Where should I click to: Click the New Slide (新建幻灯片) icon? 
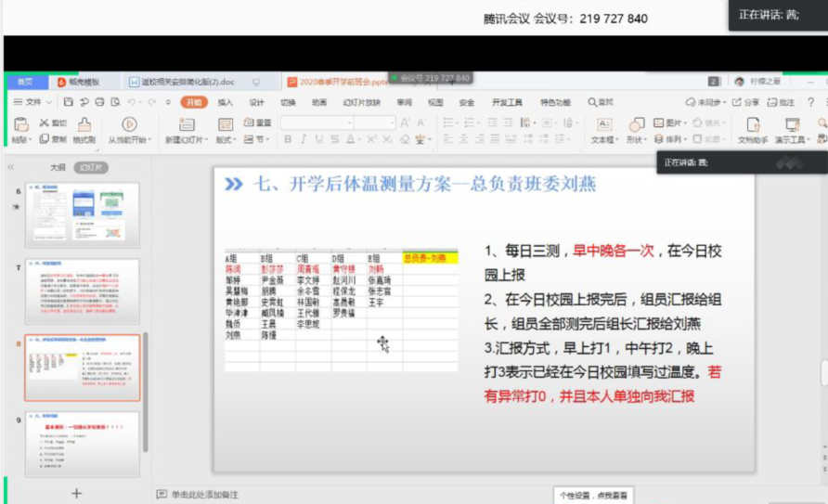point(187,124)
